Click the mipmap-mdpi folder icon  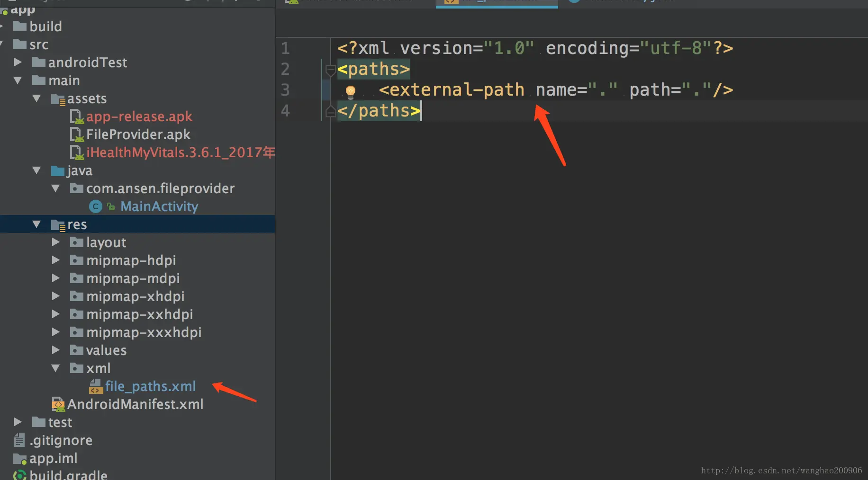(76, 278)
